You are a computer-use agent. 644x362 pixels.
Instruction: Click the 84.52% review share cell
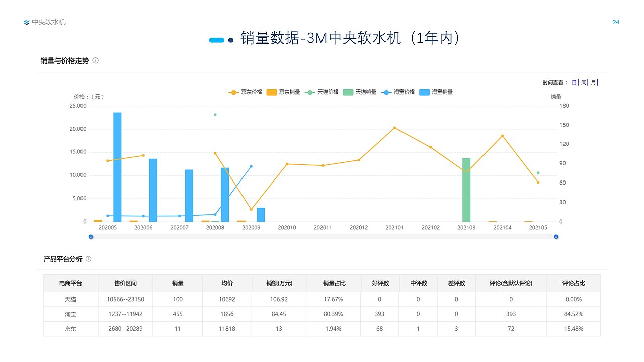point(573,314)
